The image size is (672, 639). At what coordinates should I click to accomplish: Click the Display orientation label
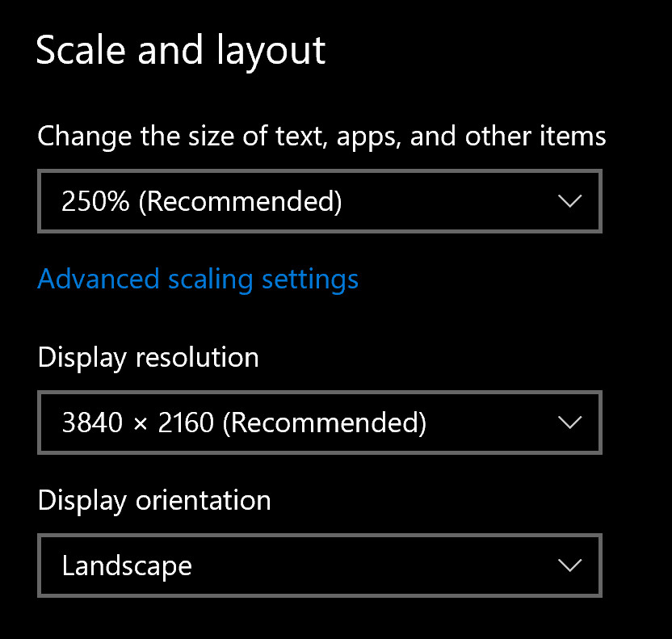click(154, 500)
